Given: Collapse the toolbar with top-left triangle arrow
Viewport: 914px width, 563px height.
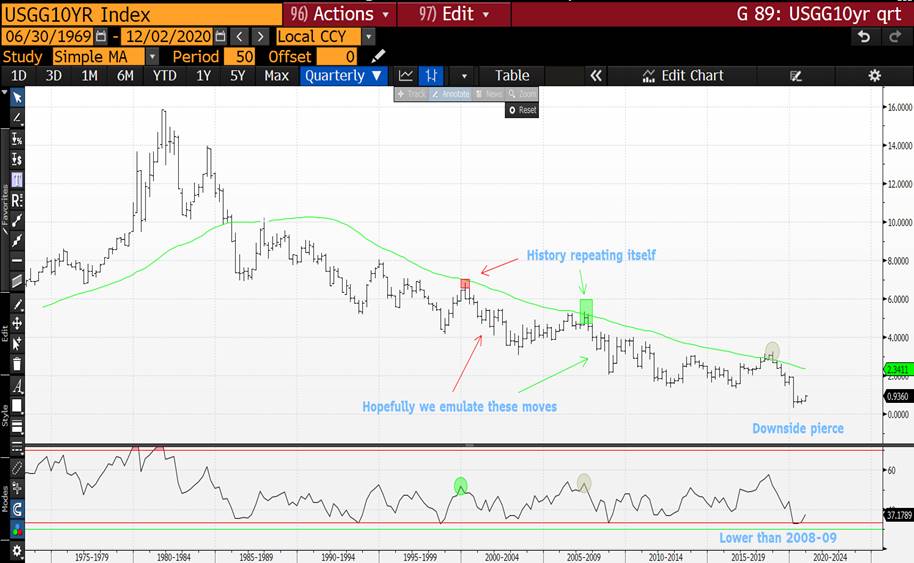Looking at the screenshot, I should click(5, 92).
